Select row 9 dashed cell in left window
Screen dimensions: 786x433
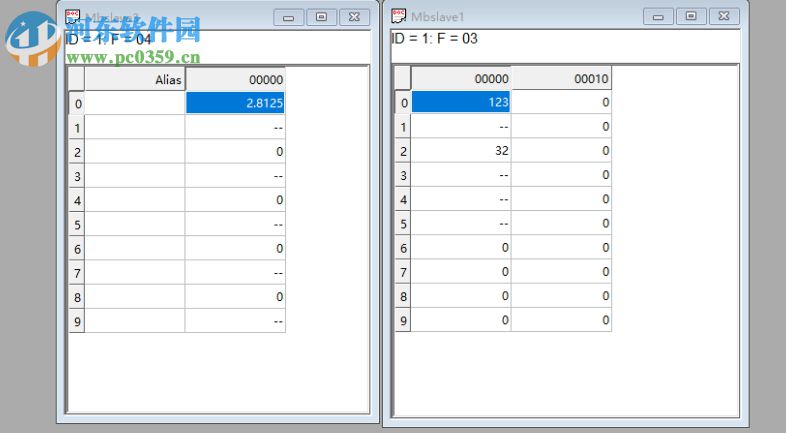coord(235,321)
